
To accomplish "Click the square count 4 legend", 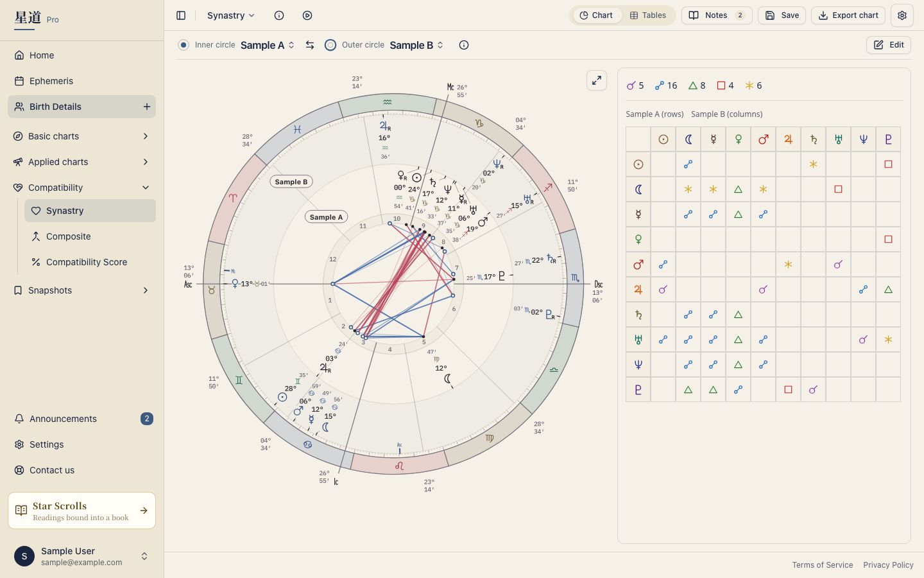I will click(725, 85).
